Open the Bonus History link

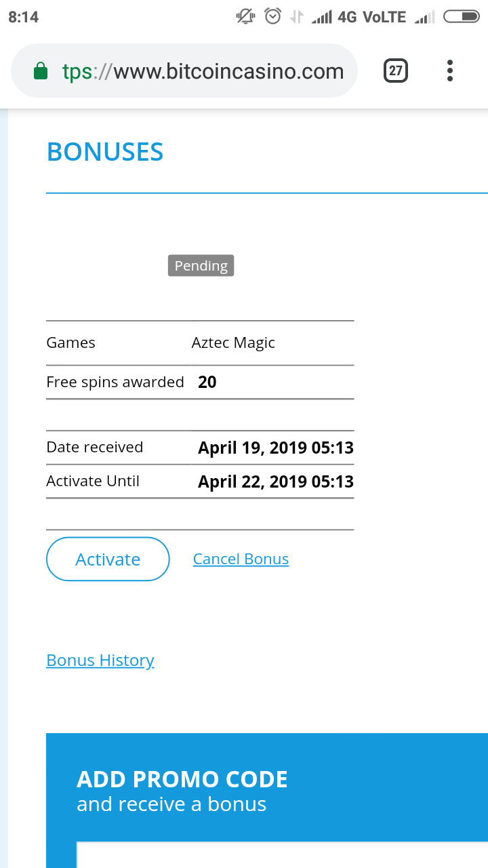tap(100, 660)
